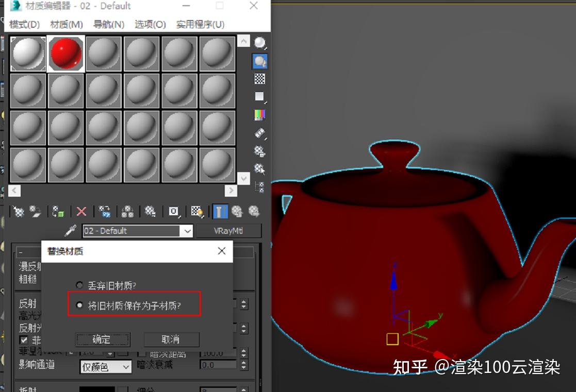
Task: Select the red material sphere thumbnail
Action: pyautogui.click(x=65, y=53)
